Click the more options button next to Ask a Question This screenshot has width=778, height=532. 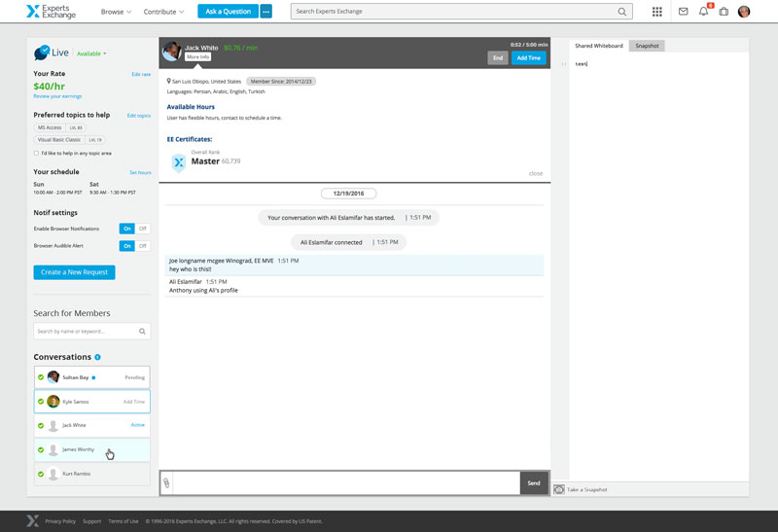click(266, 12)
